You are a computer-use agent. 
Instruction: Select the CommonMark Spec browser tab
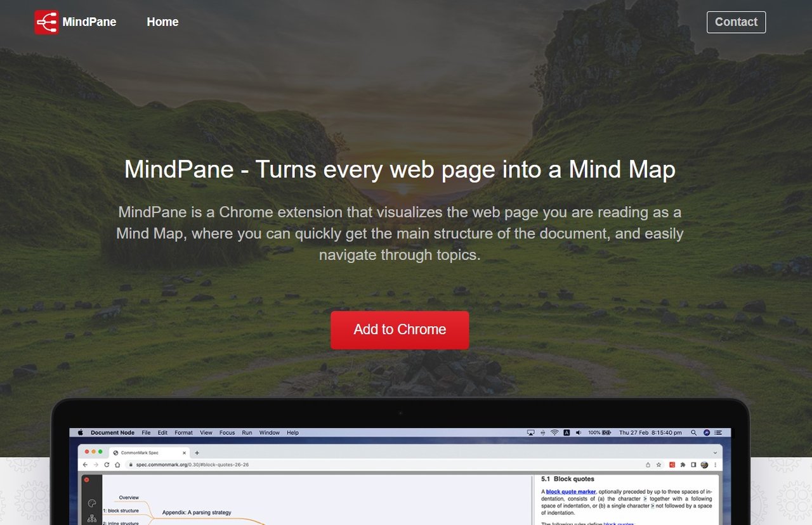click(149, 453)
